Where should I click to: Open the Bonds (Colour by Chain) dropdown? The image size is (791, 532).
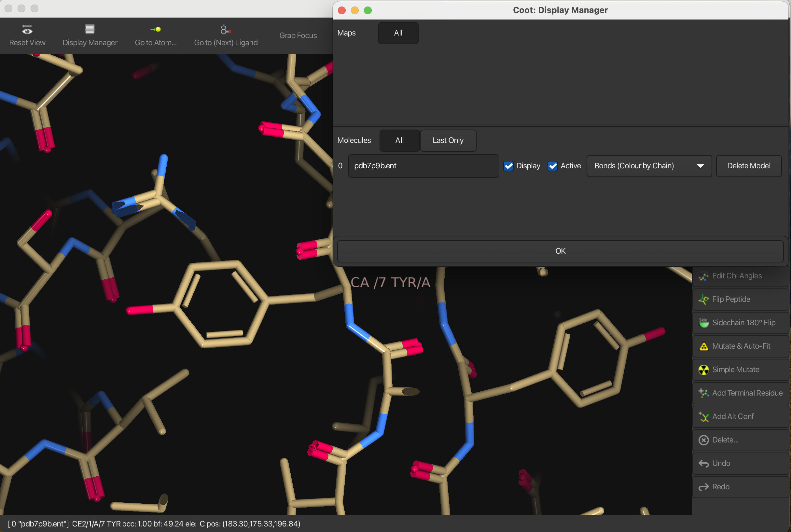[648, 166]
